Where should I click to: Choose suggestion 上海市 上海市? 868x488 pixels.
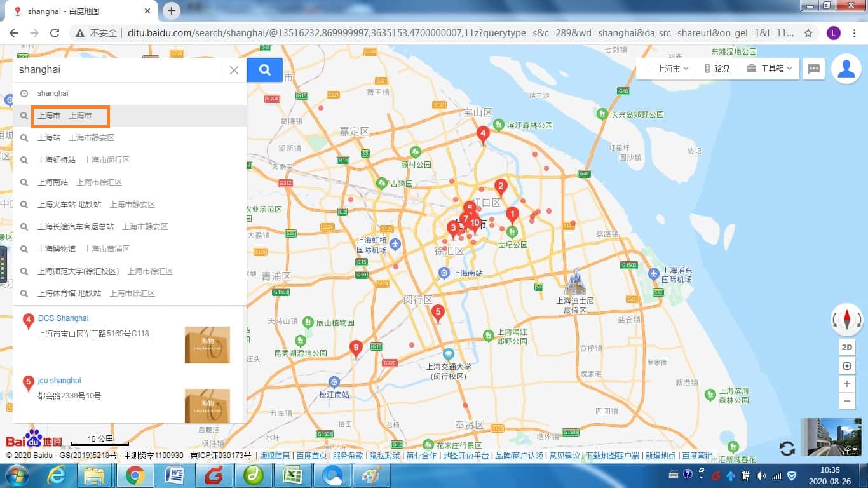coord(130,116)
